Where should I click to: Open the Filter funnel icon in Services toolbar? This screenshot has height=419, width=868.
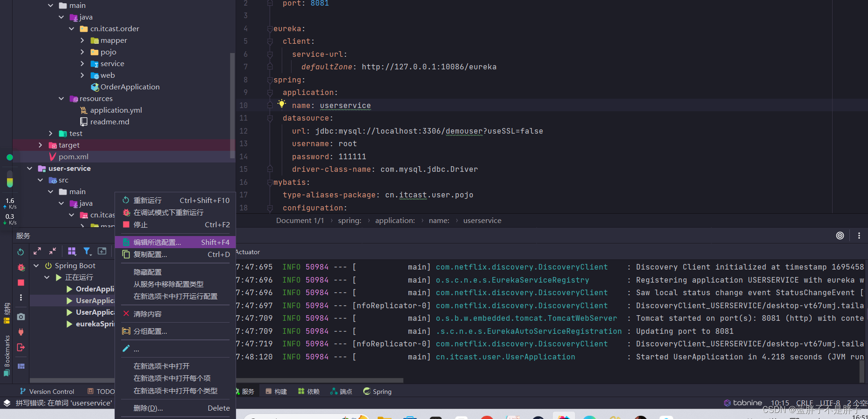[87, 251]
